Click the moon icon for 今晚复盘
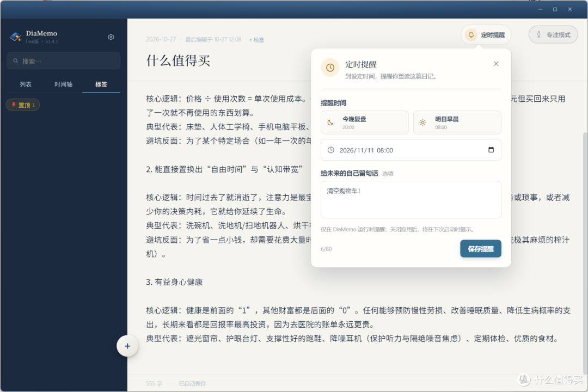588x392 pixels. 330,122
